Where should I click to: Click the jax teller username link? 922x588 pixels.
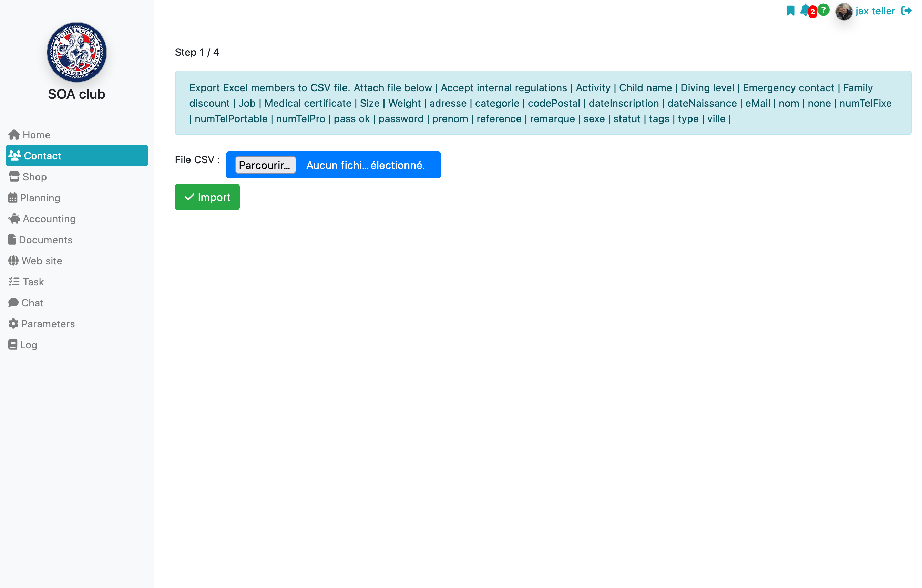(x=875, y=11)
